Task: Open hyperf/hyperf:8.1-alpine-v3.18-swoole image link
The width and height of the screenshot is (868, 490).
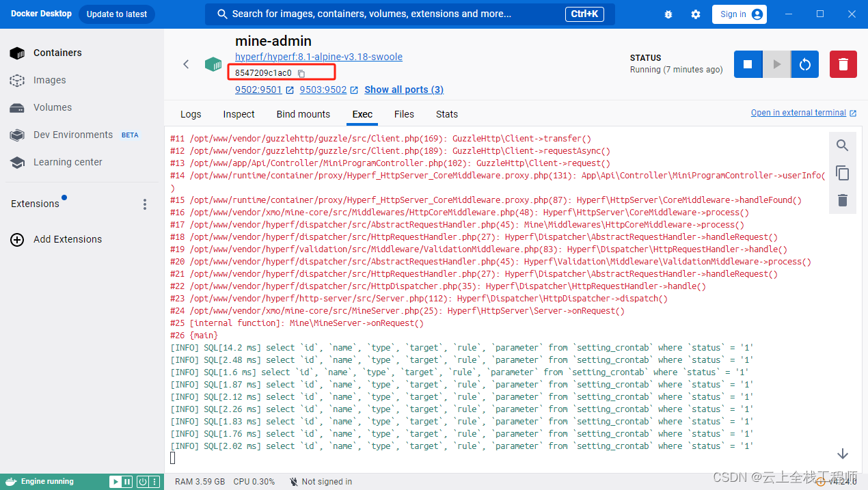Action: coord(318,57)
